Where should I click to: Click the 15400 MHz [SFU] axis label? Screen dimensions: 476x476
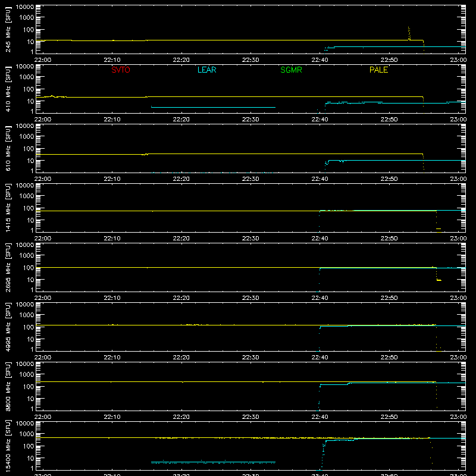coord(8,446)
